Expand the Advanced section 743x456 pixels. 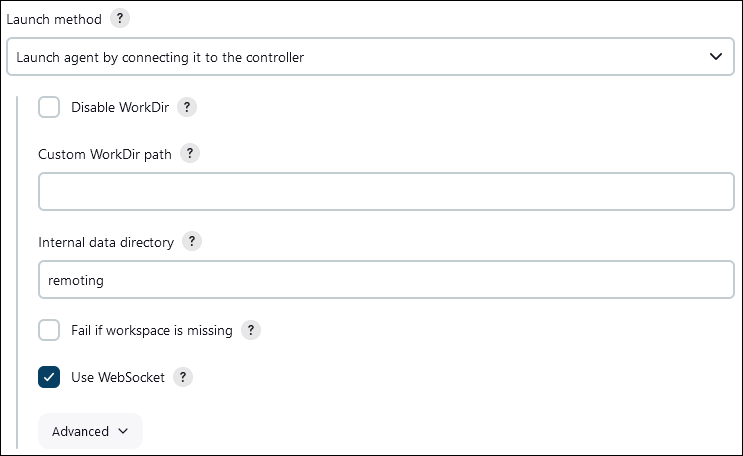[90, 431]
